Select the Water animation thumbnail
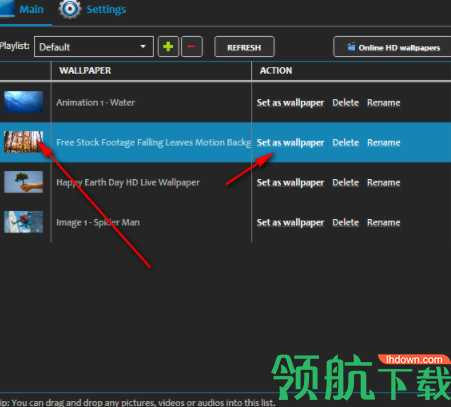The width and height of the screenshot is (451, 407). [23, 102]
